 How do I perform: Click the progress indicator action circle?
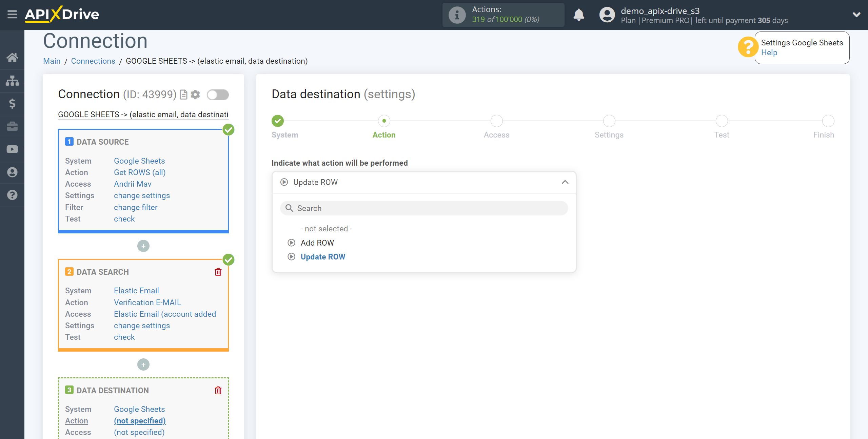tap(384, 120)
